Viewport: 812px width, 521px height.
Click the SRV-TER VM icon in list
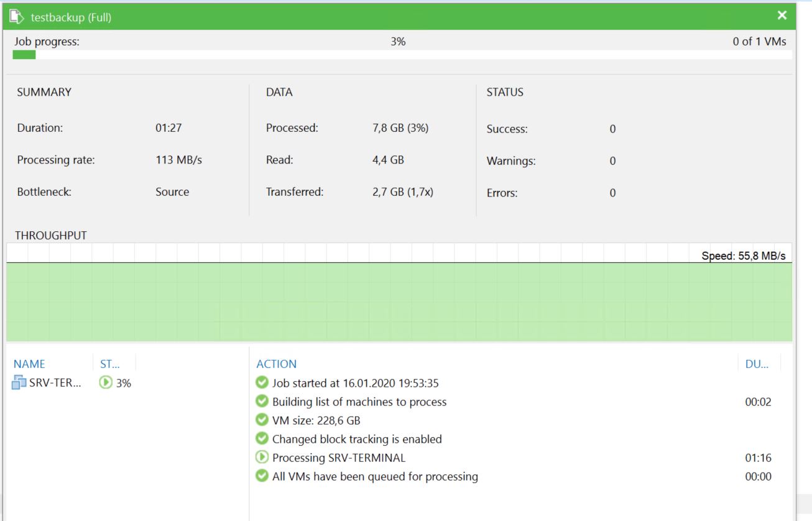pyautogui.click(x=19, y=383)
